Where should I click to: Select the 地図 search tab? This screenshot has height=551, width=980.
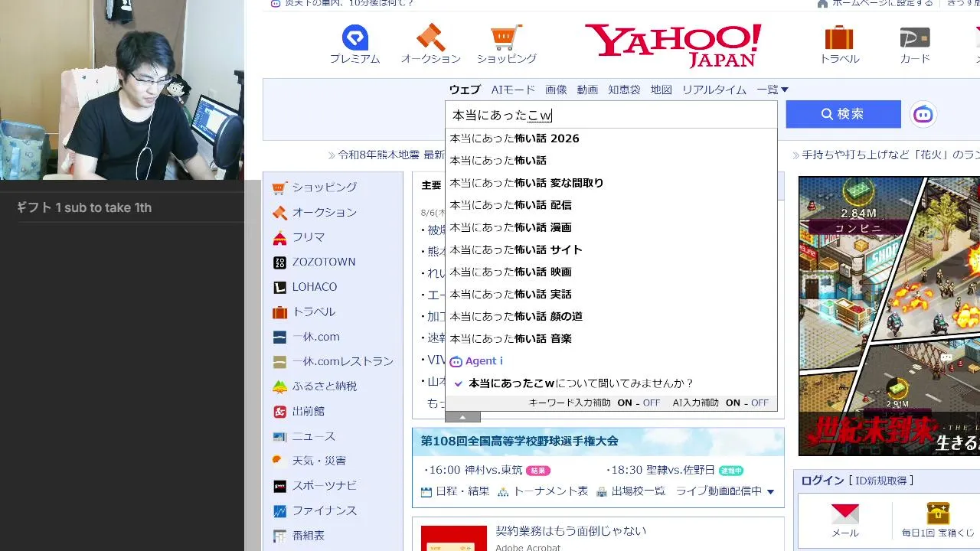661,90
